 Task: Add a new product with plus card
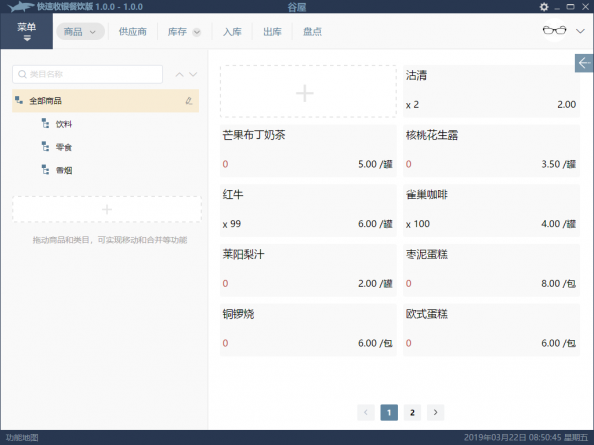(x=308, y=91)
